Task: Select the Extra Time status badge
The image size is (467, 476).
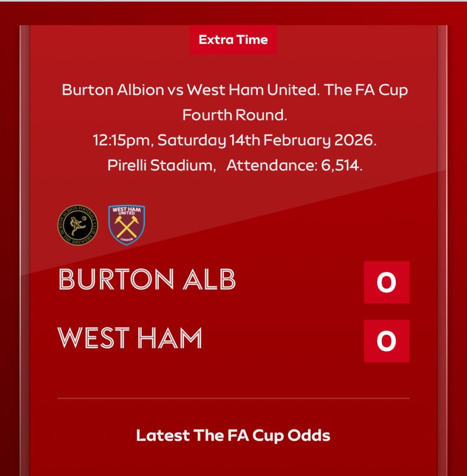Action: (x=233, y=40)
